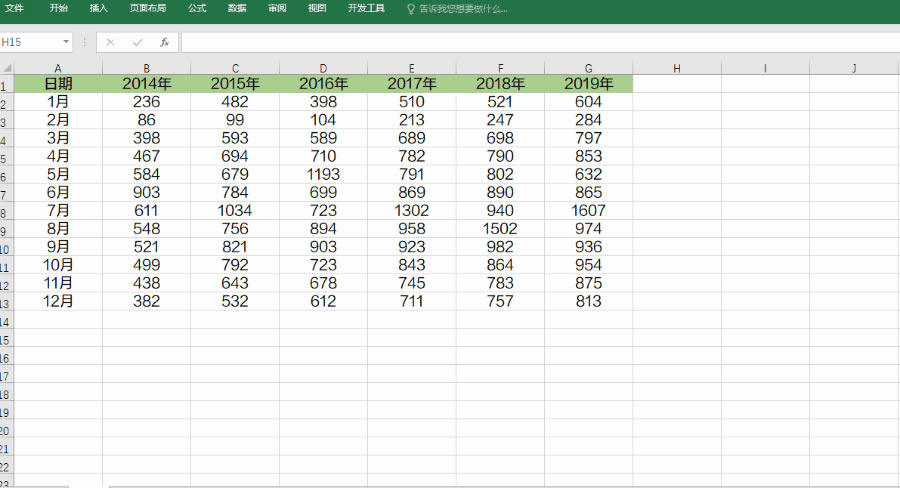Select column I header
This screenshot has width=900, height=488.
pyautogui.click(x=765, y=68)
